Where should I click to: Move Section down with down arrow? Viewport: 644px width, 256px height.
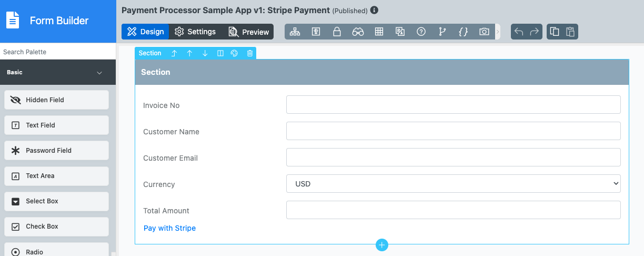click(205, 53)
